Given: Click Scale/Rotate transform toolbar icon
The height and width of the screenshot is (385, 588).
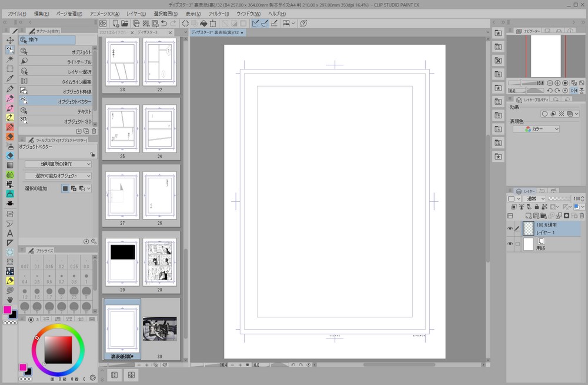Looking at the screenshot, I should click(213, 24).
